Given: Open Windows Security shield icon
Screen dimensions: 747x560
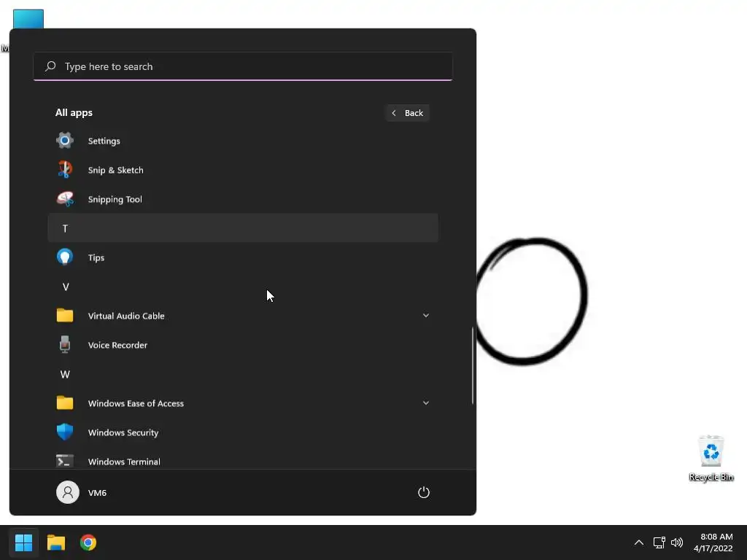Looking at the screenshot, I should pos(65,432).
